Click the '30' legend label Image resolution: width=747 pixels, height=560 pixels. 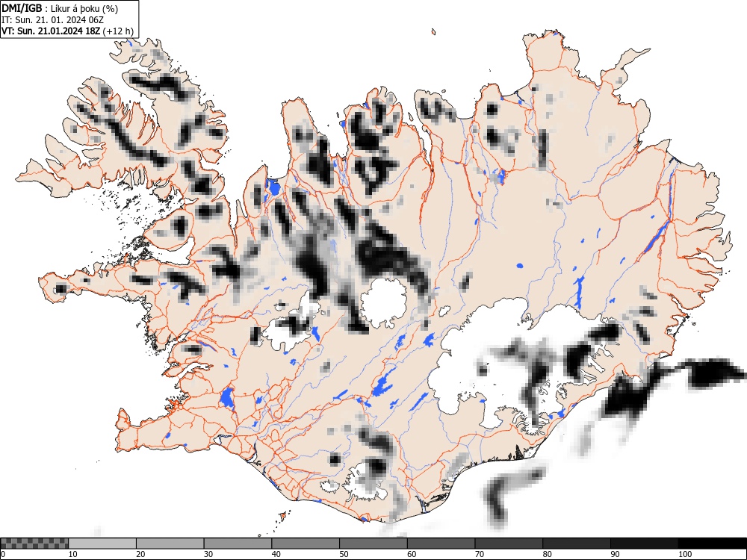(x=208, y=554)
